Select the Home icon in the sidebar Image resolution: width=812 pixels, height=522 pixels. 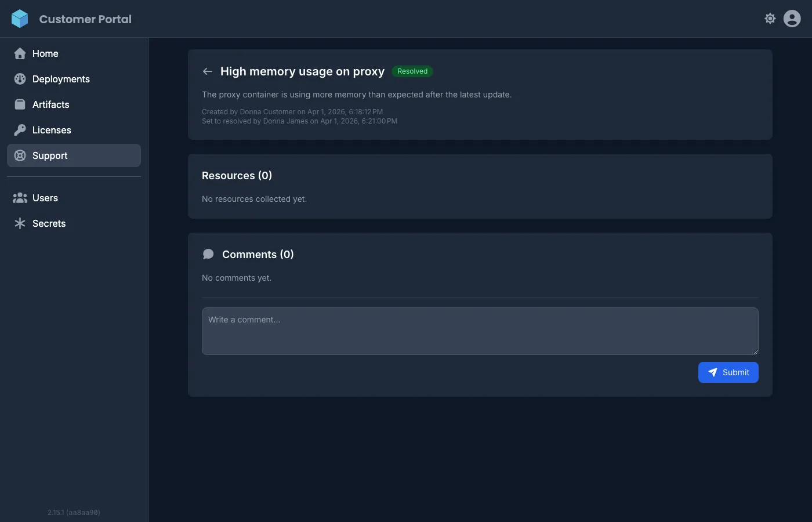pos(20,53)
